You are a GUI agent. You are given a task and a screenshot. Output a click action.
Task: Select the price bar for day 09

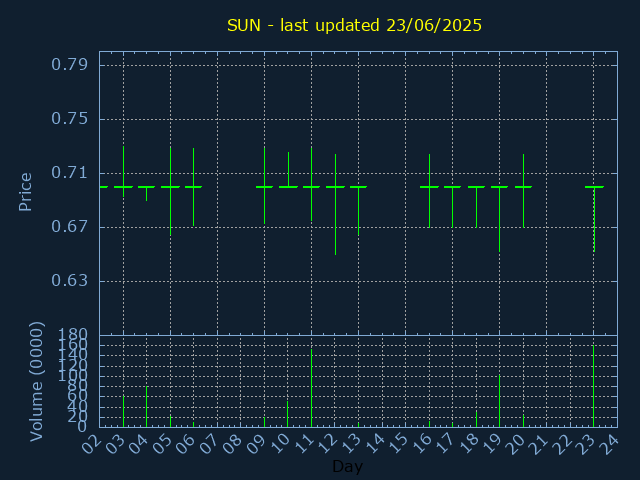[x=264, y=185]
